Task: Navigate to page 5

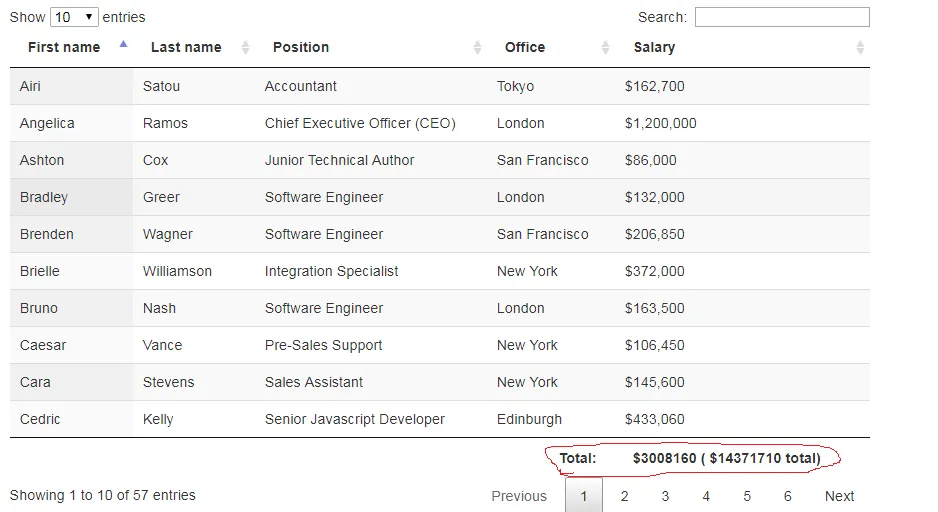Action: (747, 496)
